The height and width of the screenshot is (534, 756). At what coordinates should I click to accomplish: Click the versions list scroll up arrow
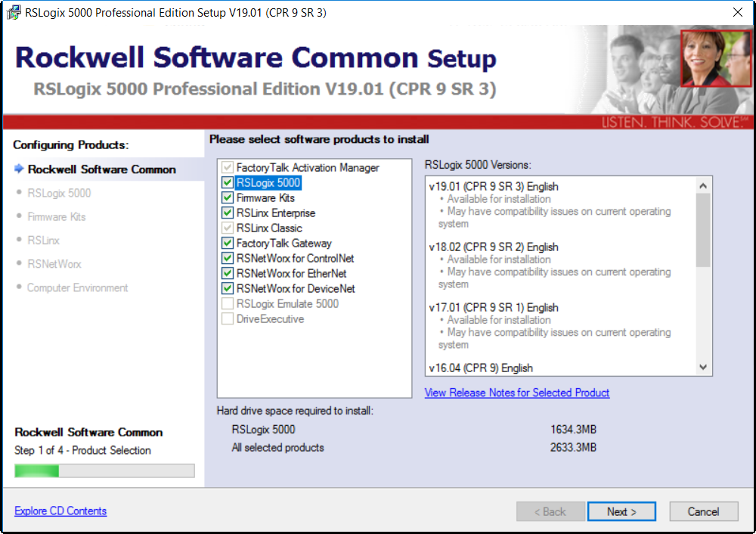(703, 186)
